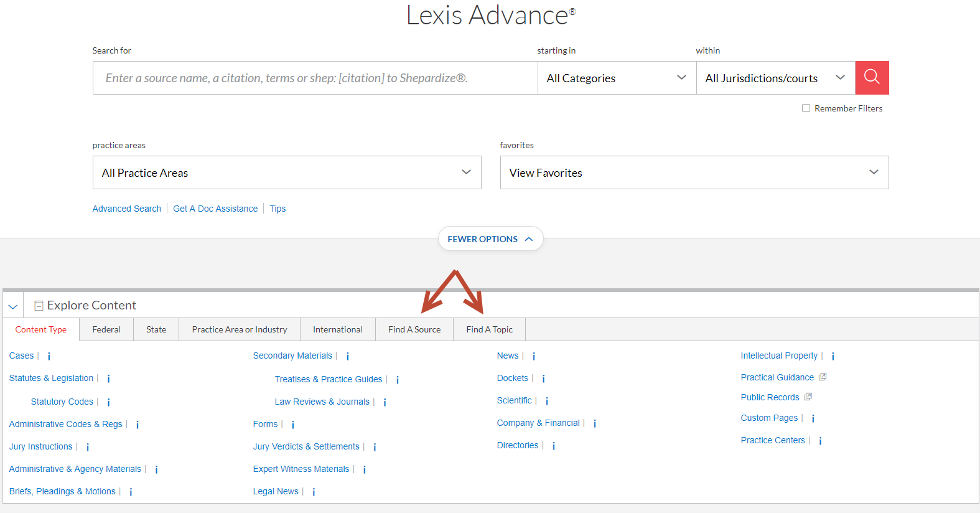Open the All Categories dropdown

coord(617,78)
